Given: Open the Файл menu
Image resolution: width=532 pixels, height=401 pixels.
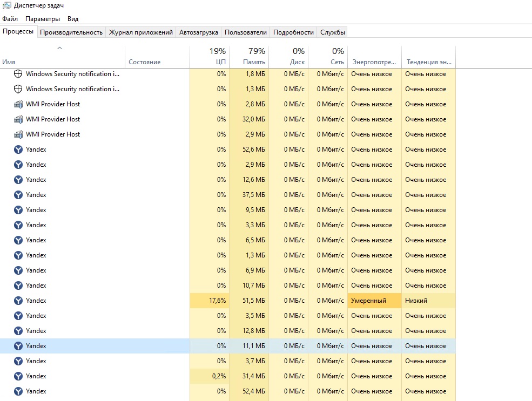Looking at the screenshot, I should pos(10,19).
